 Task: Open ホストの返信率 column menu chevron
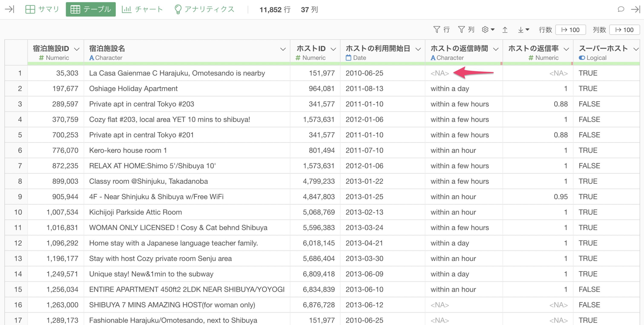pyautogui.click(x=566, y=49)
